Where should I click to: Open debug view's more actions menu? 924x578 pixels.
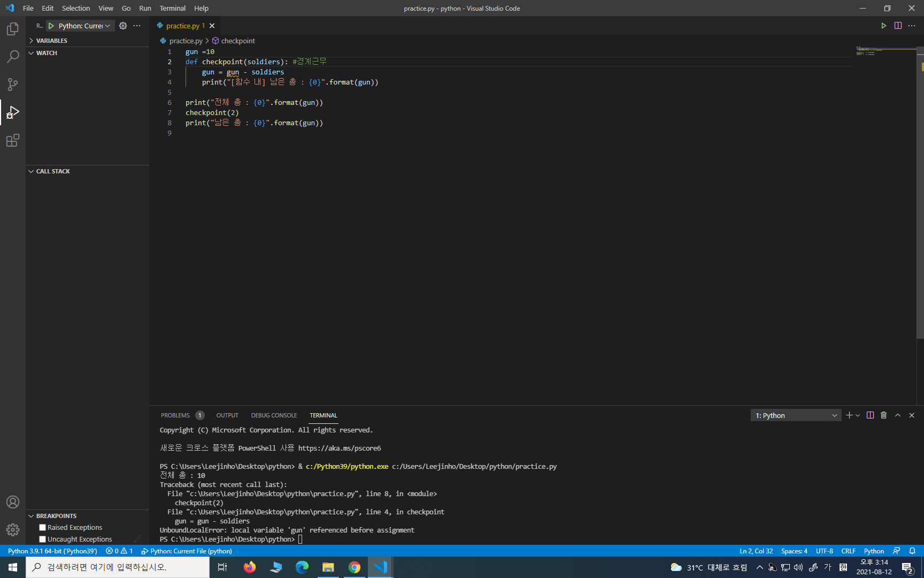(x=137, y=26)
